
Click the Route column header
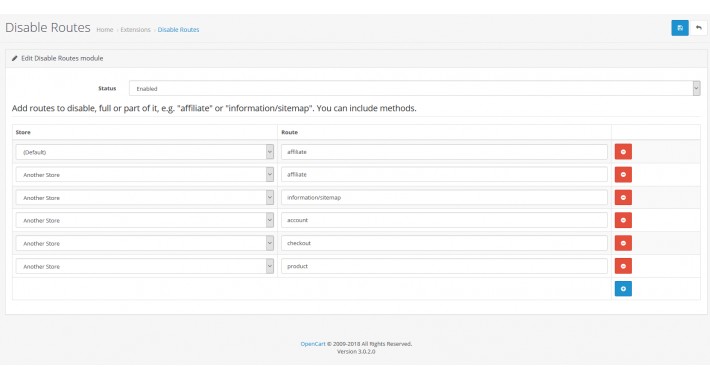click(x=289, y=132)
